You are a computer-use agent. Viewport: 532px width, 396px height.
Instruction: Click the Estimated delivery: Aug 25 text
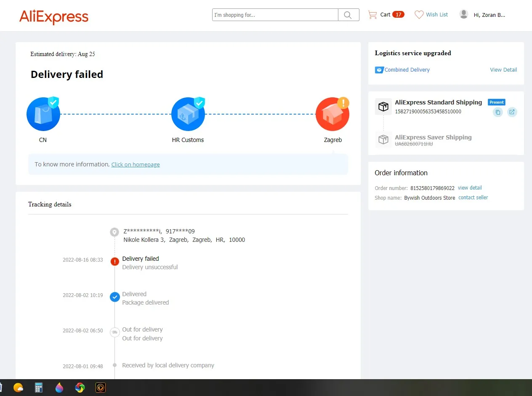pos(63,54)
